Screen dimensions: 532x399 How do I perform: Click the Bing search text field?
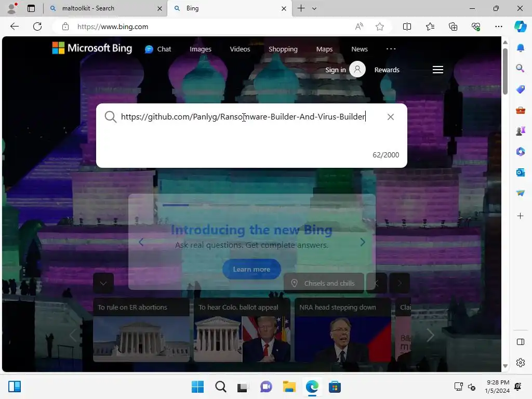click(243, 117)
